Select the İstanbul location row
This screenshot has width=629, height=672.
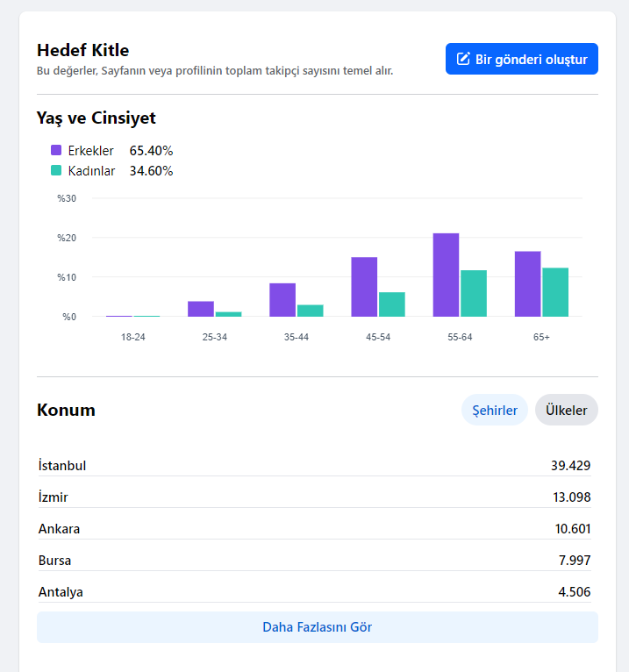click(x=314, y=466)
